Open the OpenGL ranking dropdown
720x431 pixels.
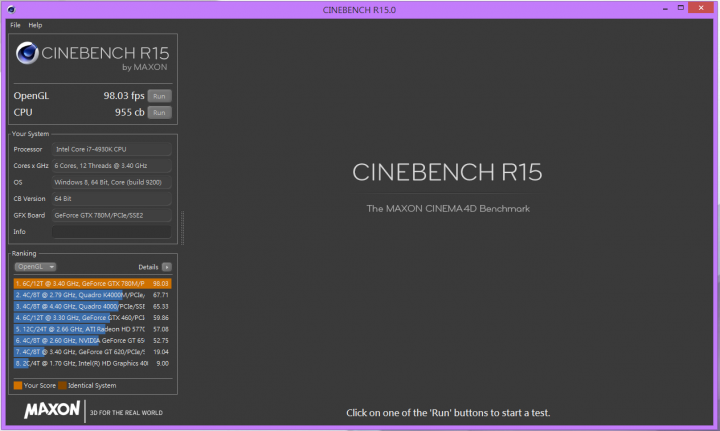click(x=35, y=267)
